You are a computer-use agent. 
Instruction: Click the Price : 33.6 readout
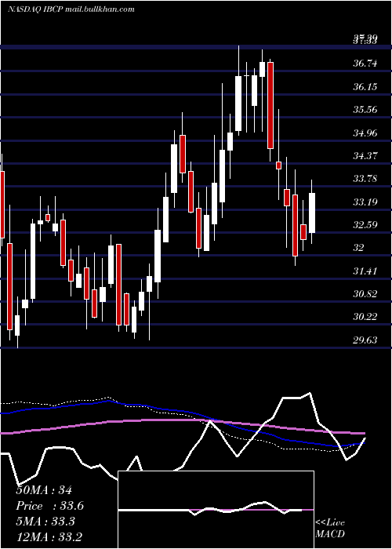[x=49, y=506]
